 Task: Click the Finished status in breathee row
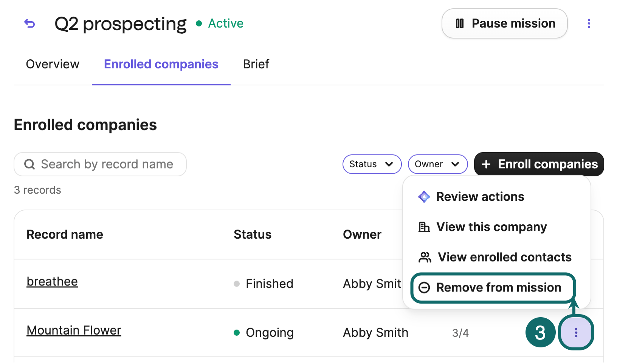tap(264, 284)
